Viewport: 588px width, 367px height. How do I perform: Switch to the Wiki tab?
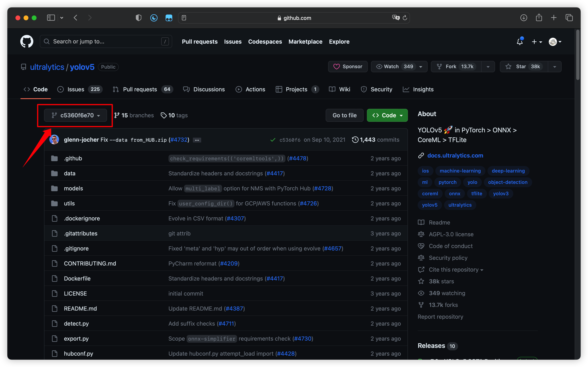click(339, 89)
